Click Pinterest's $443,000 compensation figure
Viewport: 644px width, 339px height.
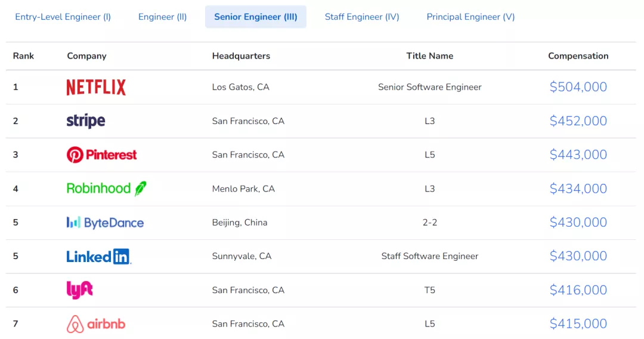pos(578,155)
